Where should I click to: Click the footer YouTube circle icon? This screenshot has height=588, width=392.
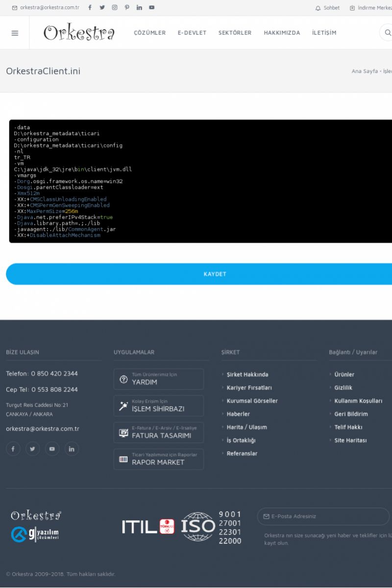52,449
